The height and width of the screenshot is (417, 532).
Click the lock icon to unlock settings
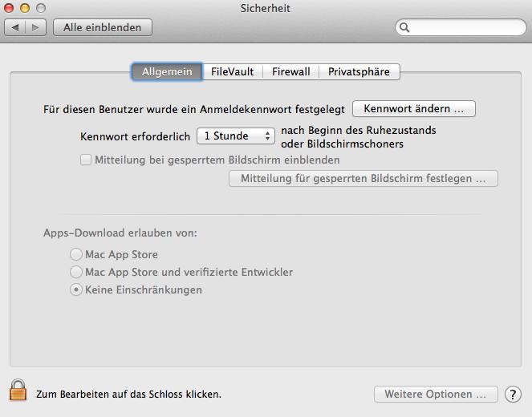click(x=18, y=391)
